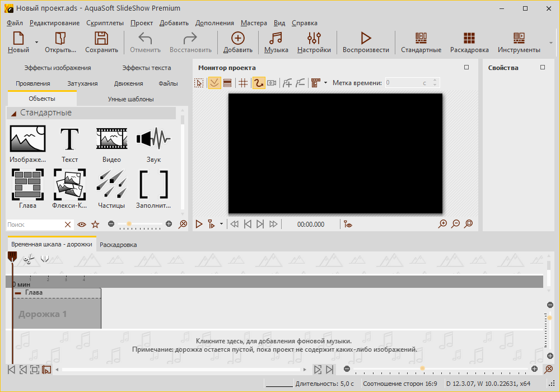560x392 pixels.
Task: Select the Заполнитель brackets object
Action: tap(153, 189)
